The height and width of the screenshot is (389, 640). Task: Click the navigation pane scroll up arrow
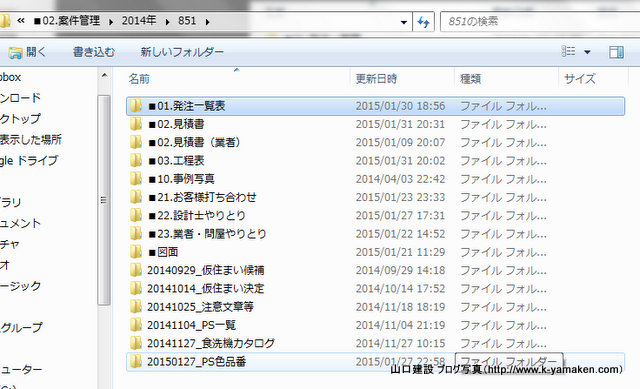click(x=104, y=76)
